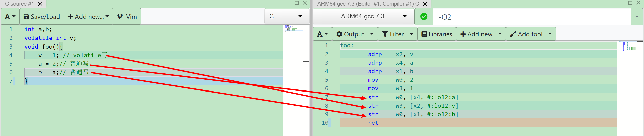This screenshot has width=644, height=136.
Task: Click the wrench icon of Add tool
Action: [x=513, y=34]
